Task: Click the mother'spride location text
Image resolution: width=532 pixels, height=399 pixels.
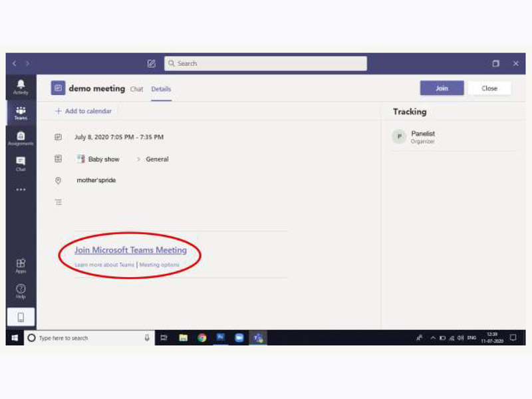Action: click(x=96, y=180)
